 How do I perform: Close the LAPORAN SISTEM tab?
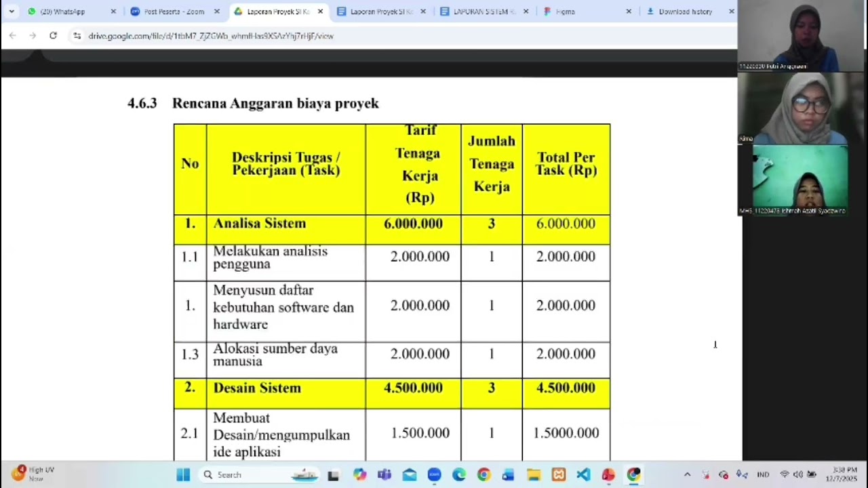(526, 12)
